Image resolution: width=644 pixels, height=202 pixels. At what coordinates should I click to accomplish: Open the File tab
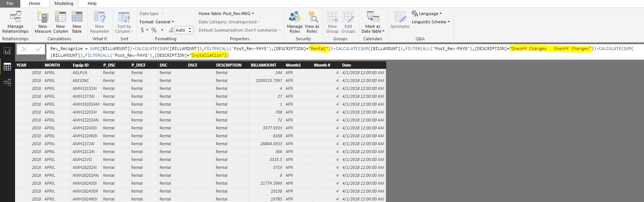10,3
